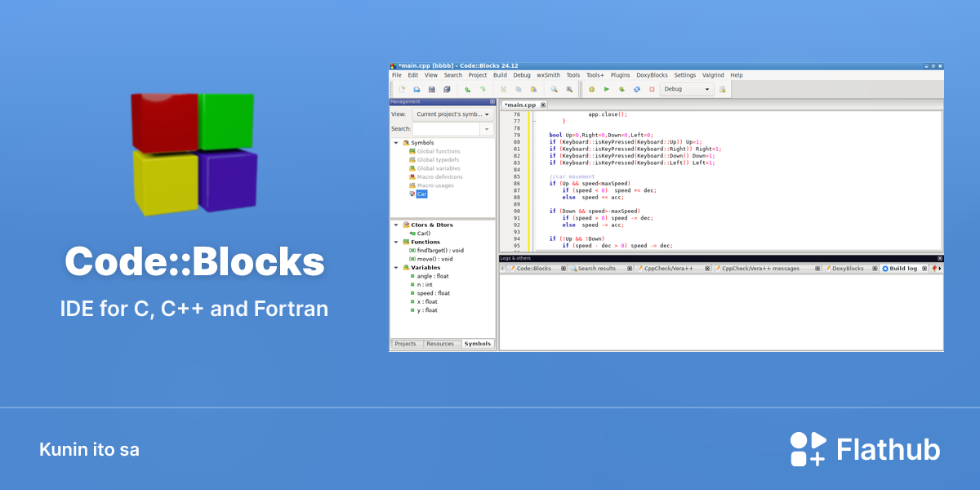The image size is (980, 490).
Task: Open the View Current project's symbols dropdown
Action: [453, 115]
